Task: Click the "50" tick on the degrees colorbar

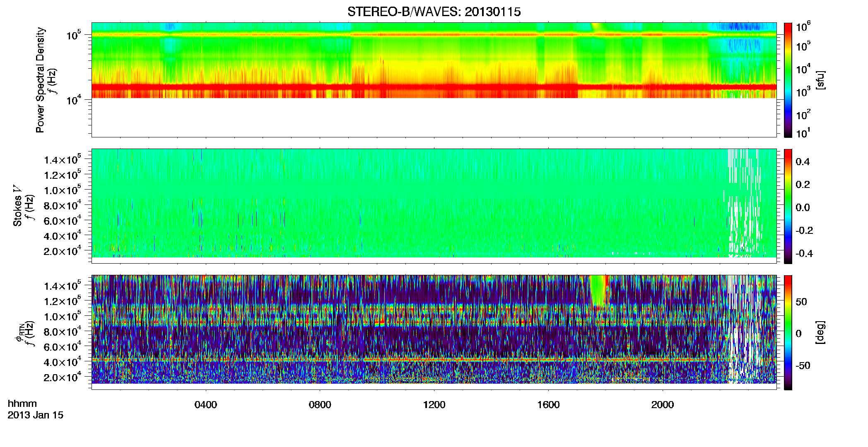Action: [x=801, y=302]
